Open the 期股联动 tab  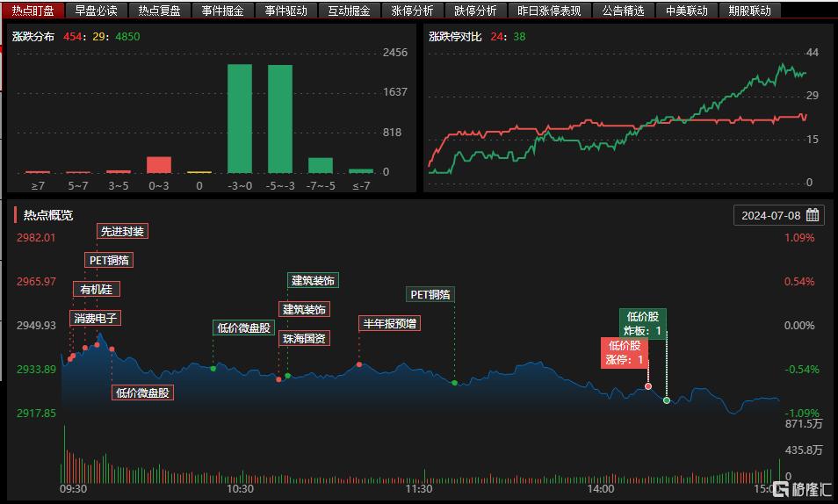(750, 11)
